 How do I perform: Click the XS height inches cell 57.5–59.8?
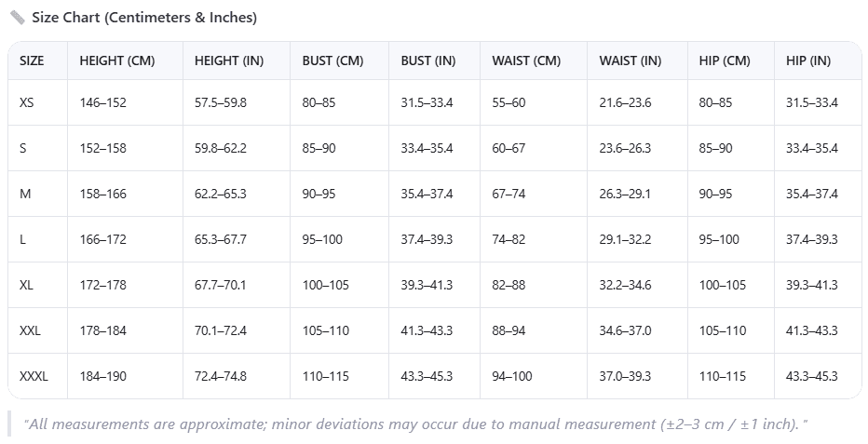tap(221, 102)
